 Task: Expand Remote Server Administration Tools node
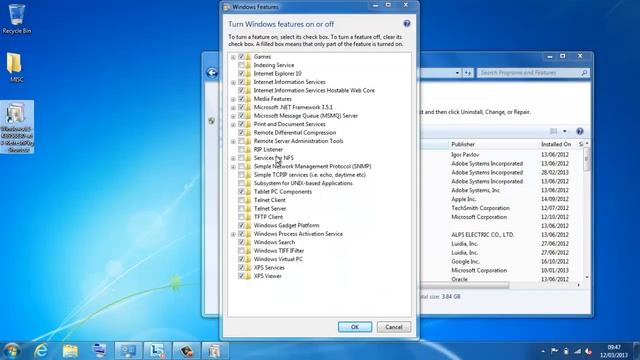click(233, 142)
